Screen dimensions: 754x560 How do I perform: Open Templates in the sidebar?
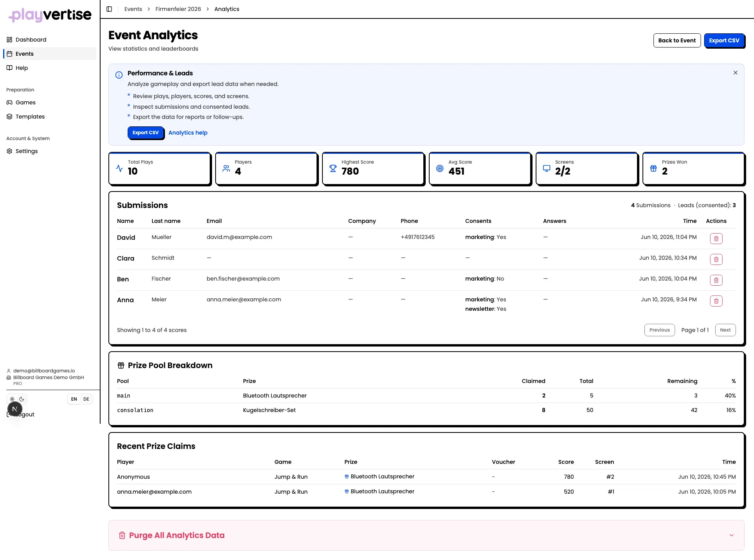[x=49, y=117]
